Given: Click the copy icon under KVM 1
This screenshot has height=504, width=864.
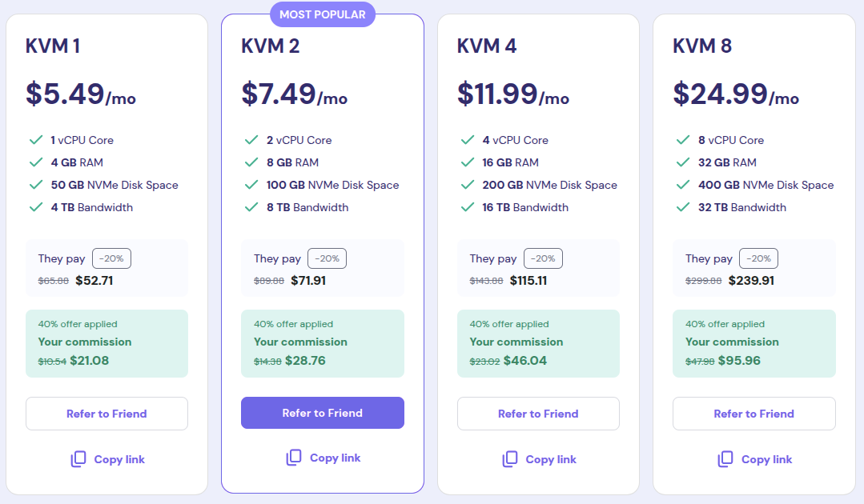Looking at the screenshot, I should click(x=78, y=459).
